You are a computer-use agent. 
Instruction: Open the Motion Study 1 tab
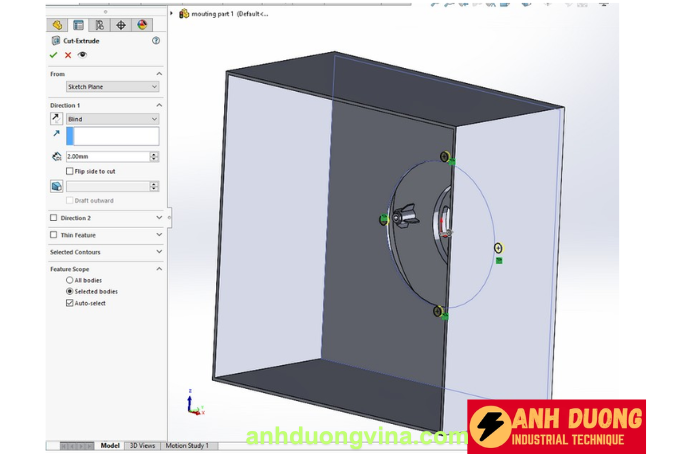coord(187,445)
